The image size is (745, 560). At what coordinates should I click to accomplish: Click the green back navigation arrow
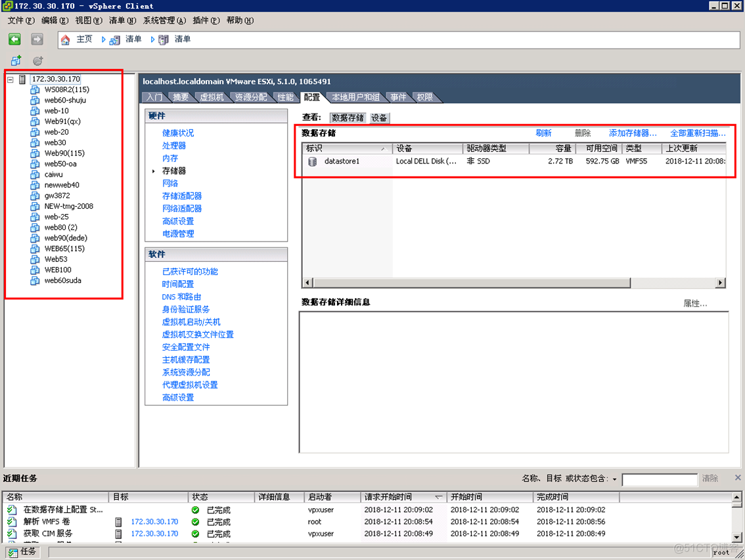point(14,39)
